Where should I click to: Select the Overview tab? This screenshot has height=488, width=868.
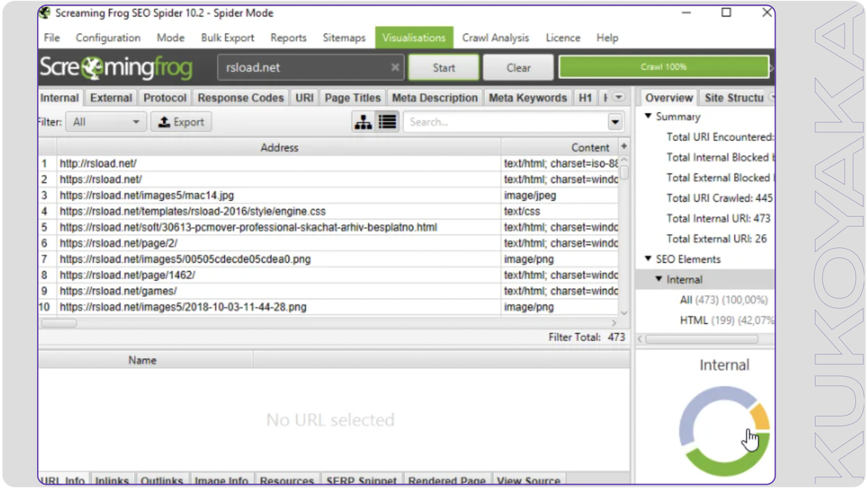(669, 98)
